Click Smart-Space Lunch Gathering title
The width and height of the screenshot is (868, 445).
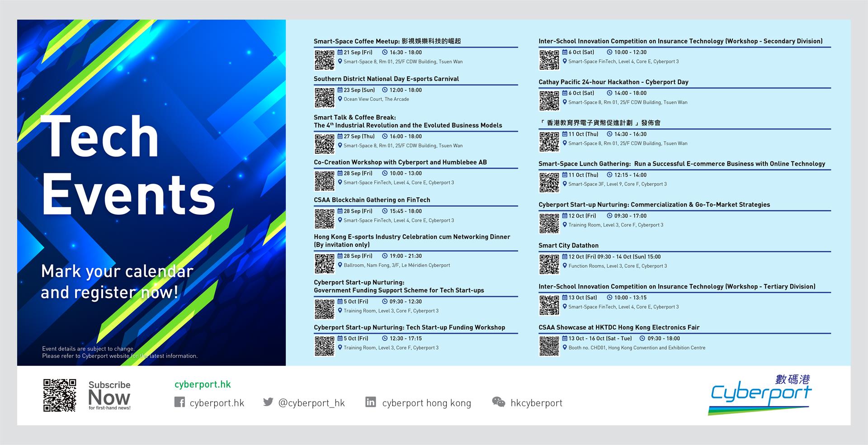tap(682, 164)
